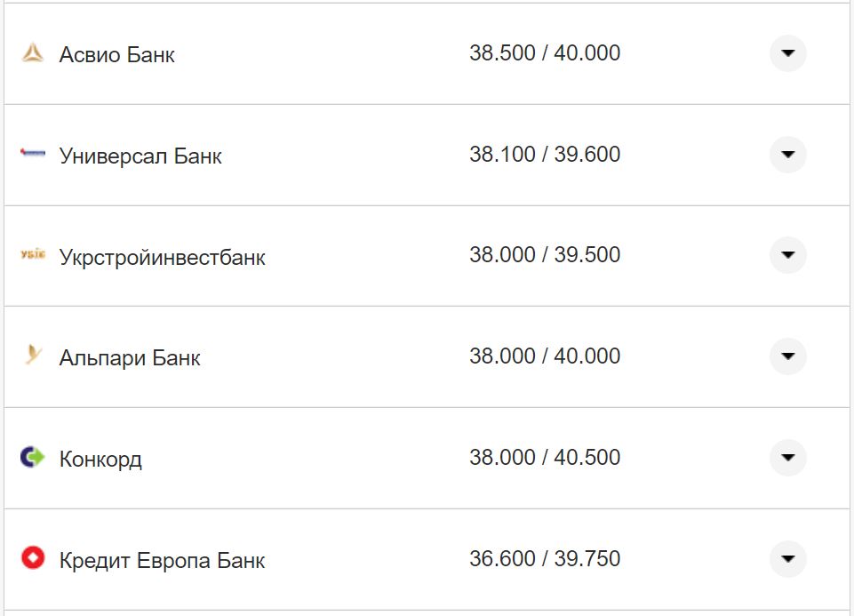Expand Кредит Европа Банк details
Image resolution: width=854 pixels, height=616 pixels.
787,559
